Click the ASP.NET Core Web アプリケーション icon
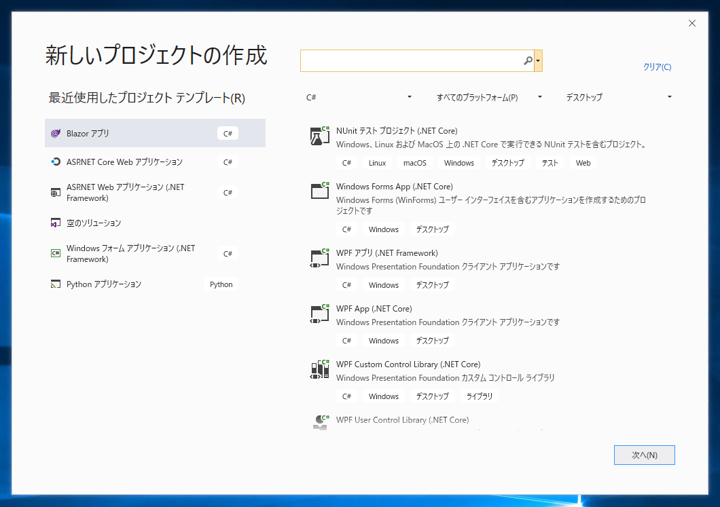Image resolution: width=720 pixels, height=507 pixels. (56, 162)
